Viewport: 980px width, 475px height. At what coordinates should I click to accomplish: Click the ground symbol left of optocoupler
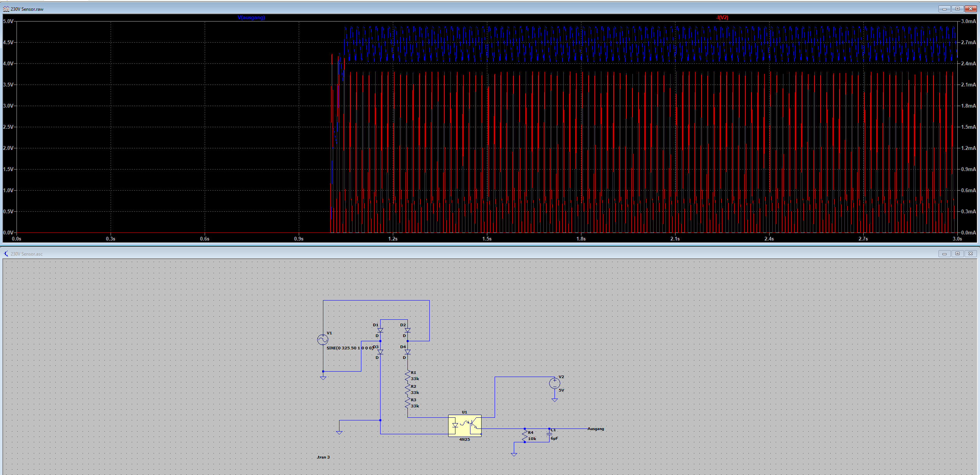339,433
